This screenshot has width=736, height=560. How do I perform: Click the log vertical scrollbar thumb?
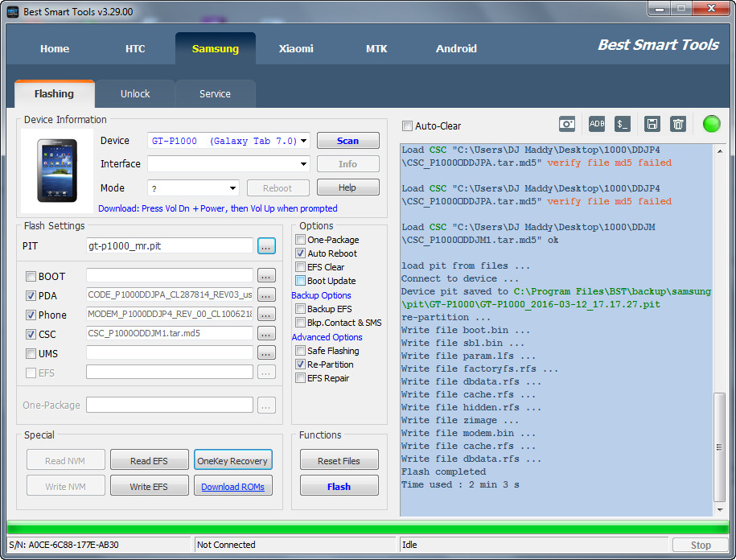pyautogui.click(x=718, y=447)
